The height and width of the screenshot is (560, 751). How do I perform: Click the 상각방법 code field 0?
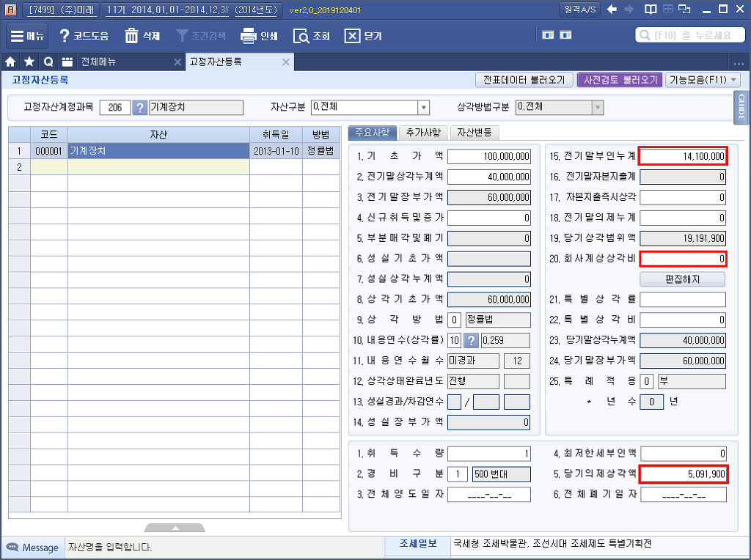coord(454,320)
